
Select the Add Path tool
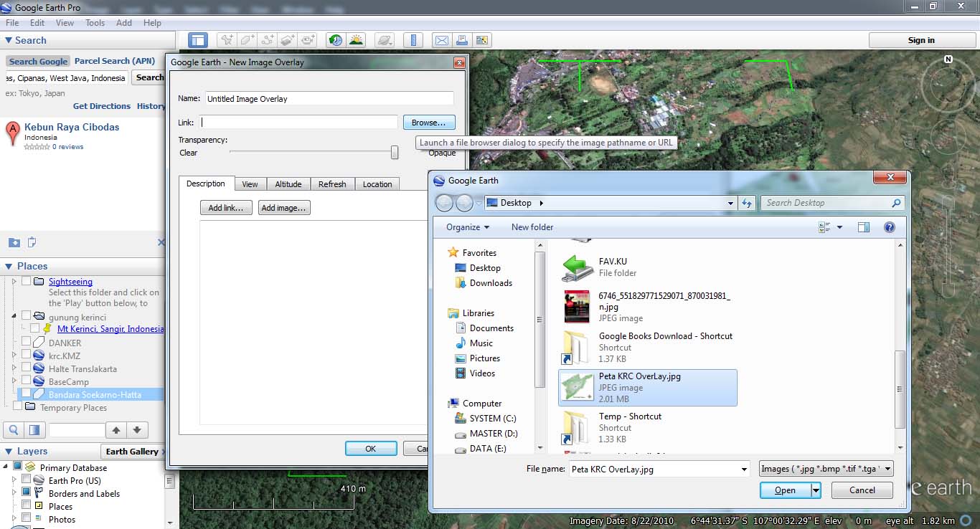[x=267, y=40]
